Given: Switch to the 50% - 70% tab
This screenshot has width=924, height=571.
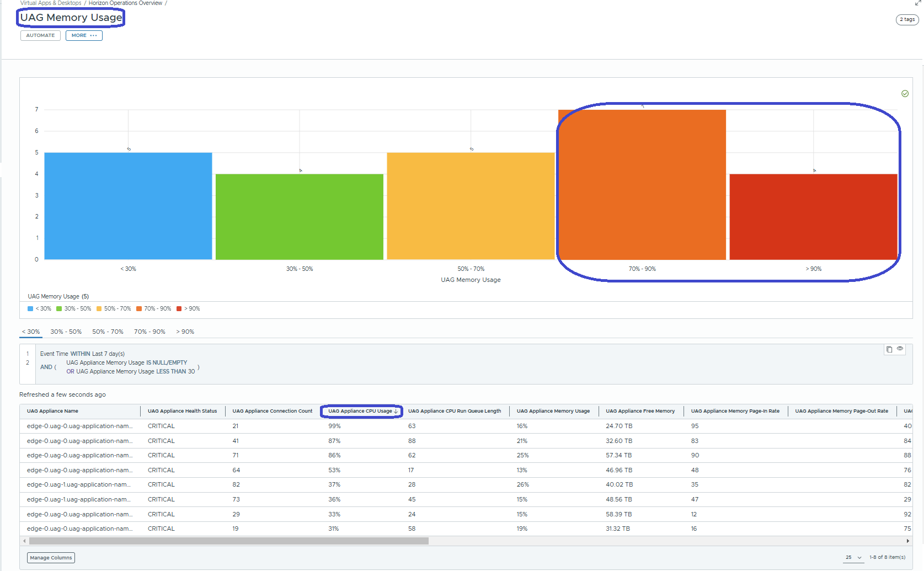Looking at the screenshot, I should [108, 332].
